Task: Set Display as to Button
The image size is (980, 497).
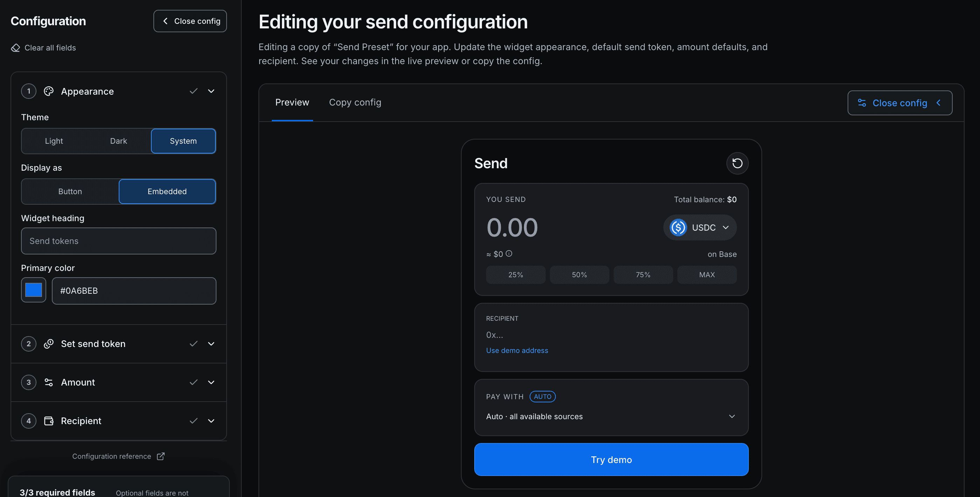Action: (x=70, y=191)
